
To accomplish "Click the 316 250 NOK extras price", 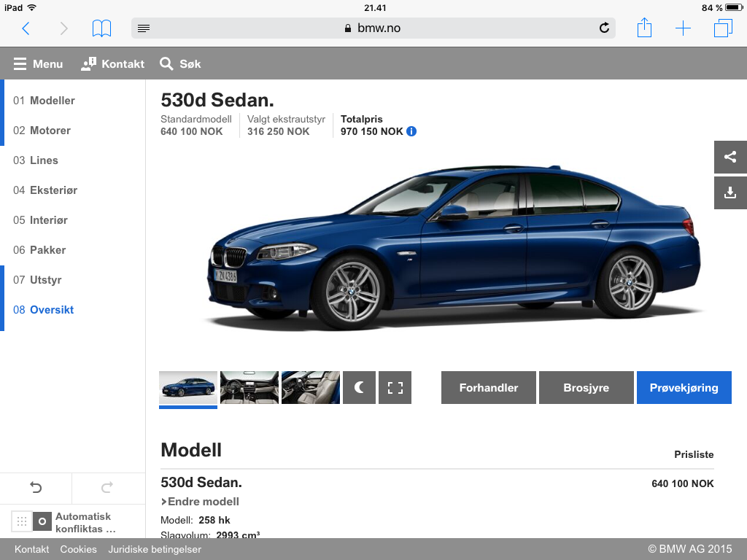I will (x=278, y=131).
